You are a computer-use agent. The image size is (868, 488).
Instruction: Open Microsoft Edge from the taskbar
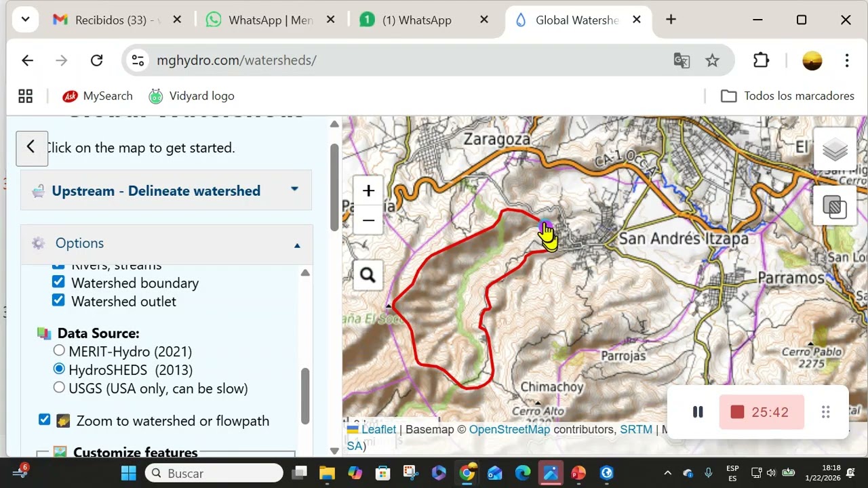pos(523,473)
